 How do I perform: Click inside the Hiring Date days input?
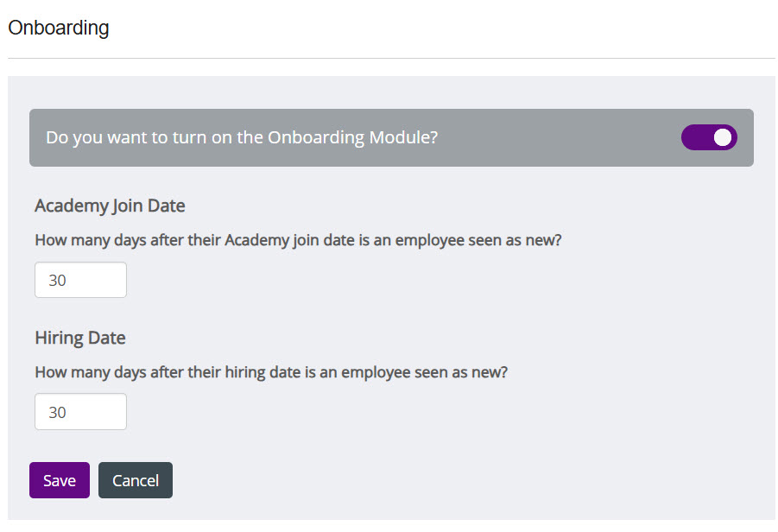80,411
